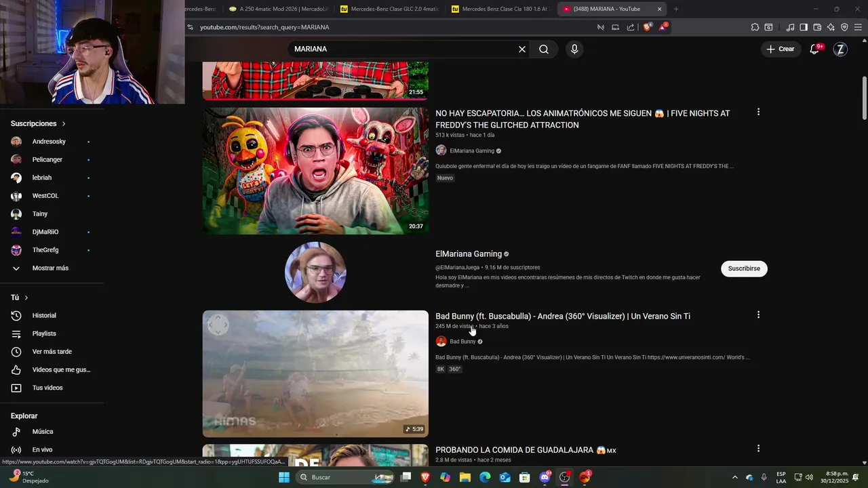Screen dimensions: 868x488
Task: Open browser hamburger menu
Action: pos(858,28)
